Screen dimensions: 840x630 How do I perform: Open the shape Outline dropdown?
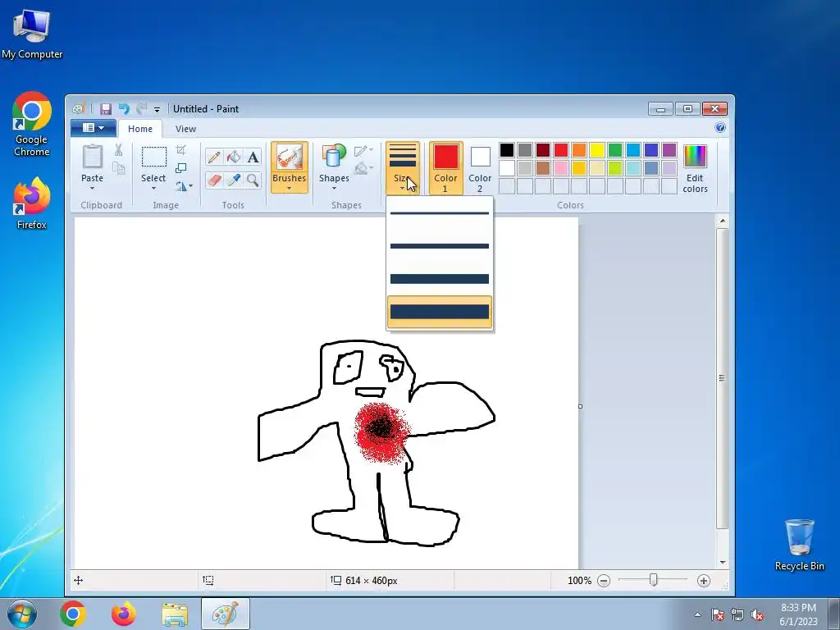363,151
